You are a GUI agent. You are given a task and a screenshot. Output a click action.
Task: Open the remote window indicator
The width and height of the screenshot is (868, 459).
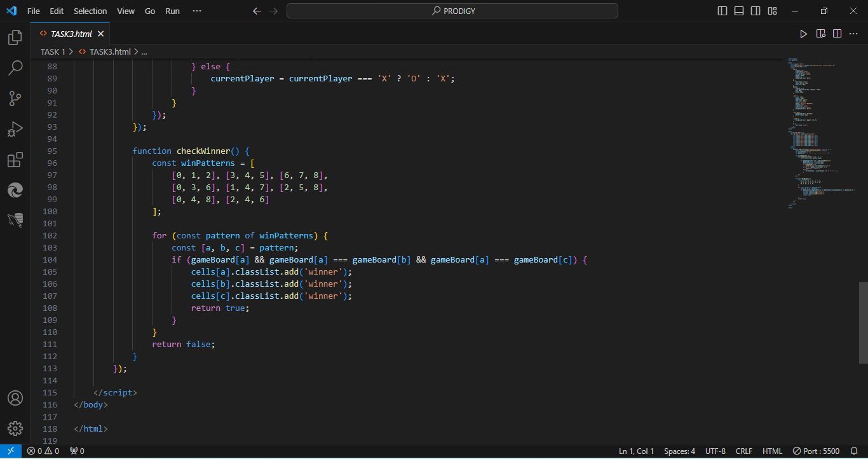click(x=11, y=451)
